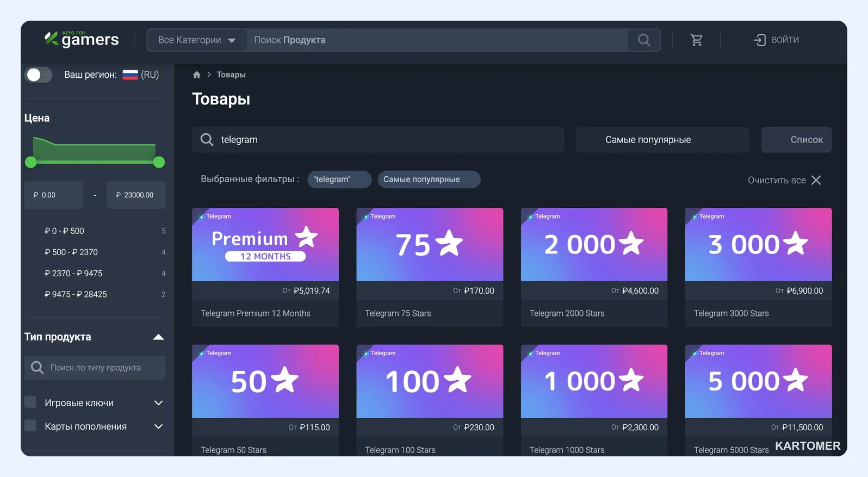Open the Все Категории dropdown
The image size is (868, 477).
197,40
